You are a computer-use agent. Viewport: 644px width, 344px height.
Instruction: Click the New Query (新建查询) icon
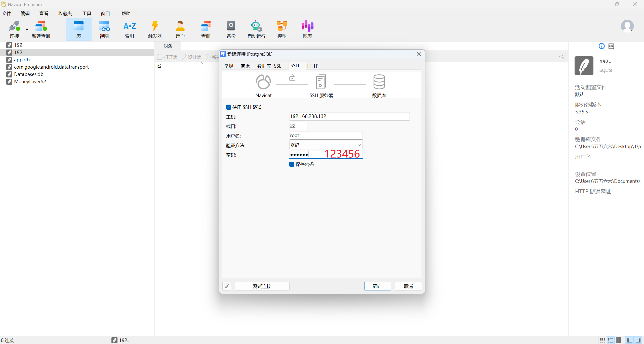click(41, 29)
